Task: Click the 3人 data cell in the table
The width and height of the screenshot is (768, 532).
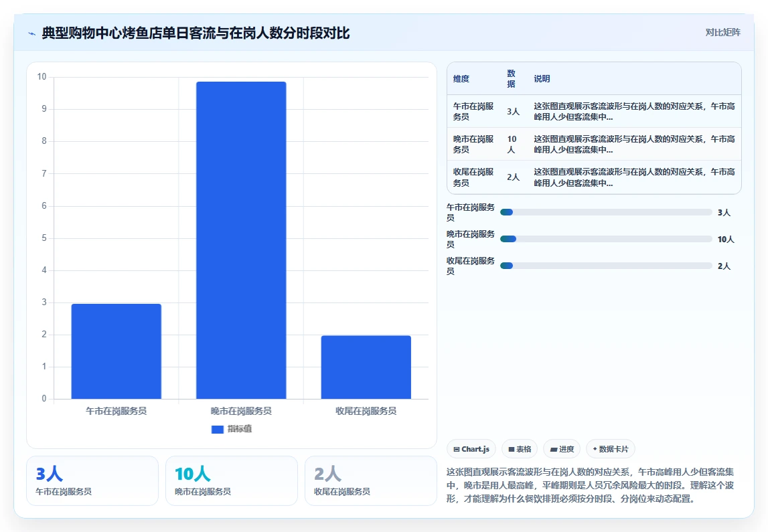Action: pos(513,112)
